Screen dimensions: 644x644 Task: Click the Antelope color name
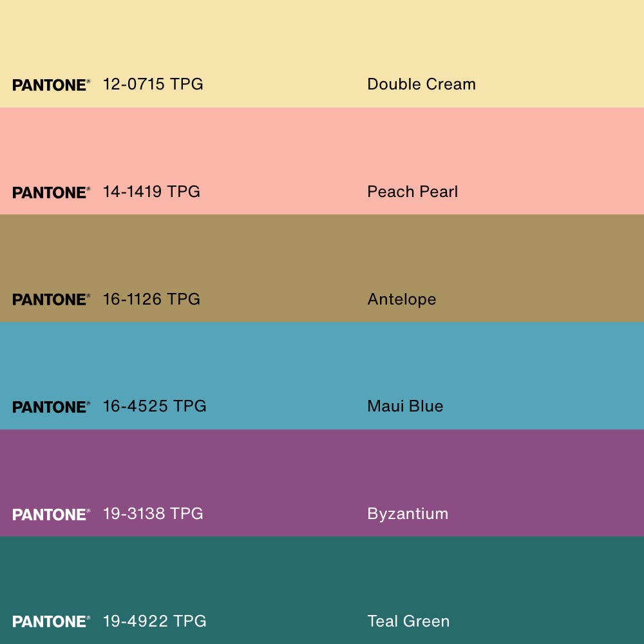(x=401, y=299)
